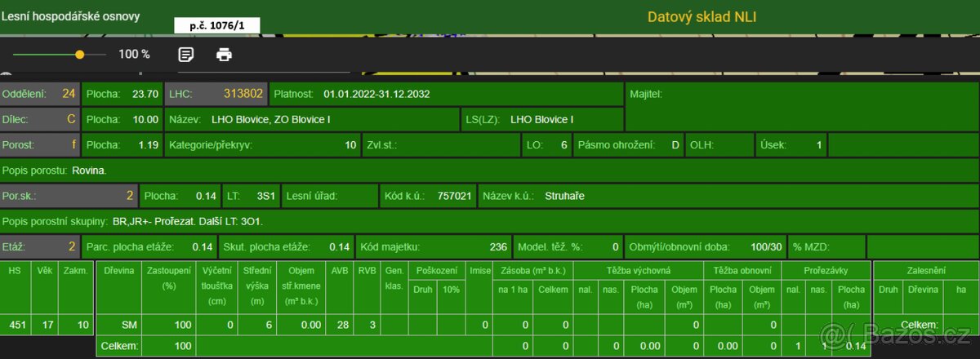The image size is (980, 359).
Task: Click the Platnost validity date cell
Action: click(446, 94)
